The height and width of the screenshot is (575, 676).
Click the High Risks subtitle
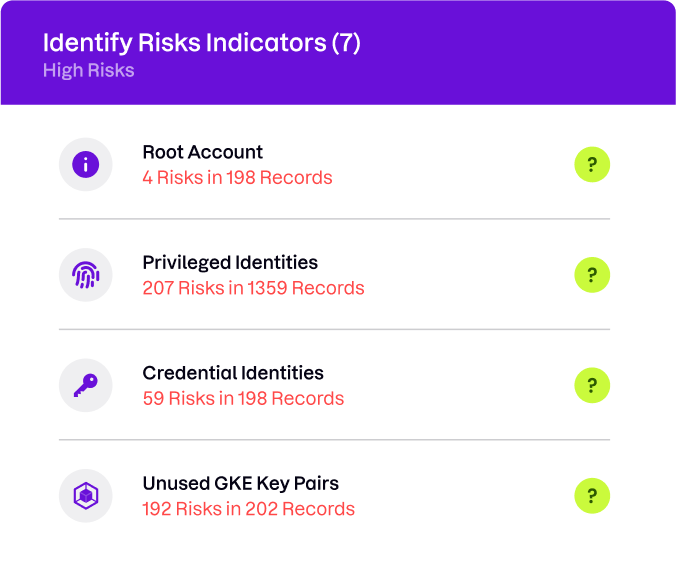tap(88, 70)
